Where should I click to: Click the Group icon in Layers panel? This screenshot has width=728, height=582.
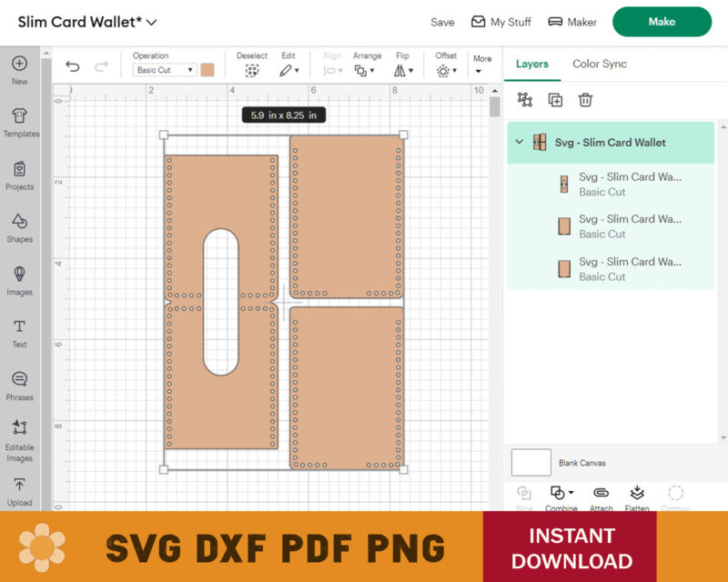tap(524, 100)
